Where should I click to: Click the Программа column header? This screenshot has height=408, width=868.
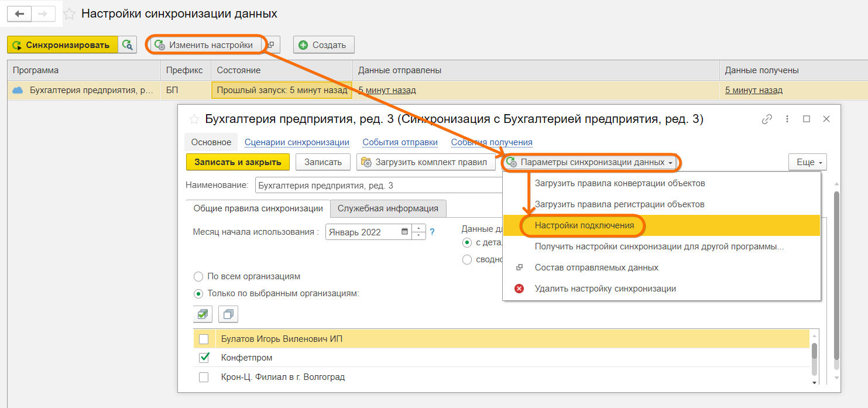coord(84,70)
